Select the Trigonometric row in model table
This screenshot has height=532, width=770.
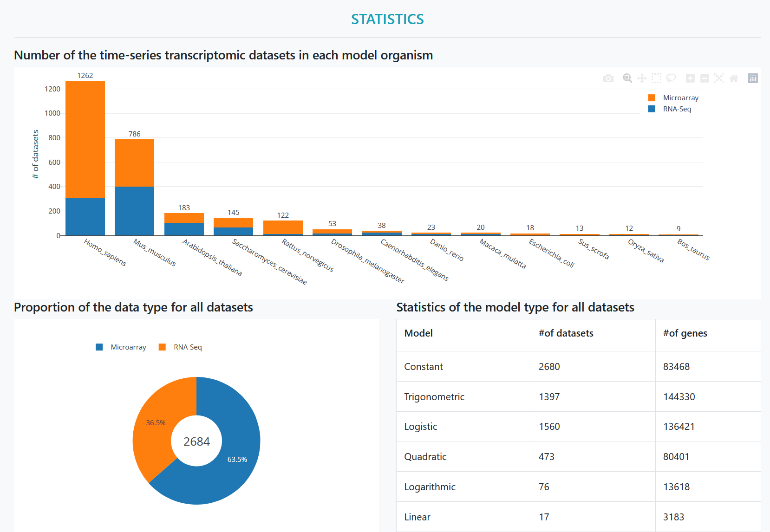434,397
